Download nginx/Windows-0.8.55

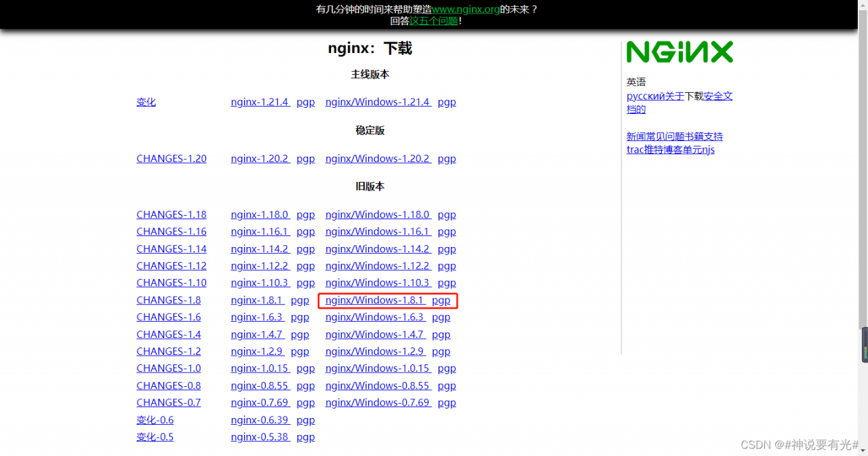[x=378, y=385]
